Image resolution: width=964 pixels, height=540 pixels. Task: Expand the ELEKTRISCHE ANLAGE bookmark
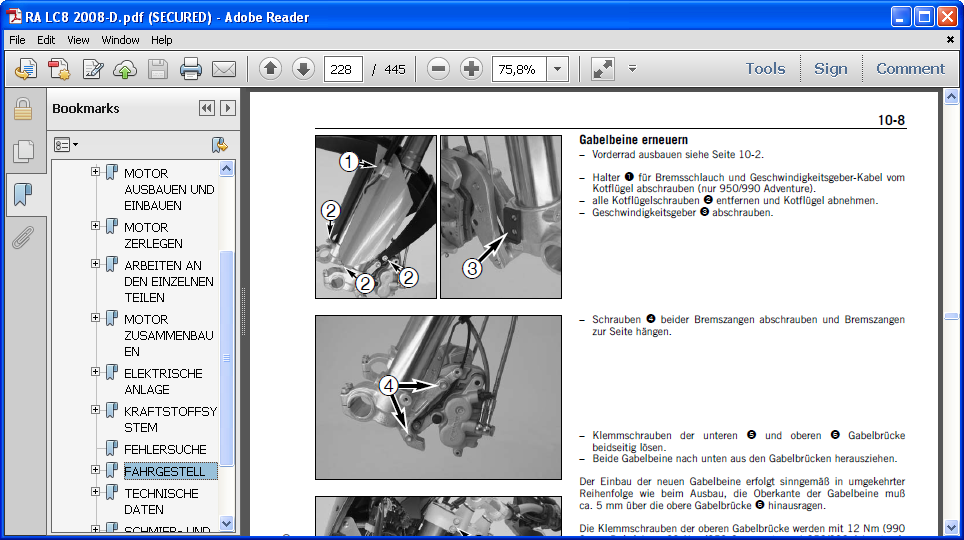(x=96, y=372)
